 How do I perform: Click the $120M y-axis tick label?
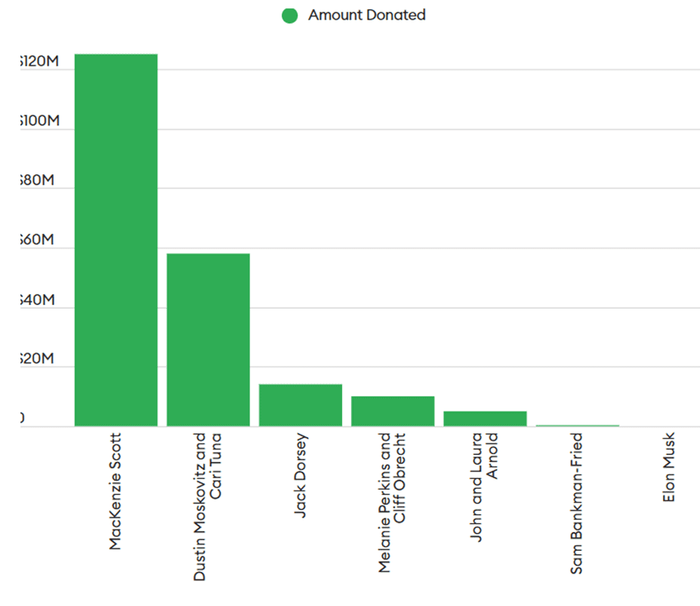coord(40,61)
